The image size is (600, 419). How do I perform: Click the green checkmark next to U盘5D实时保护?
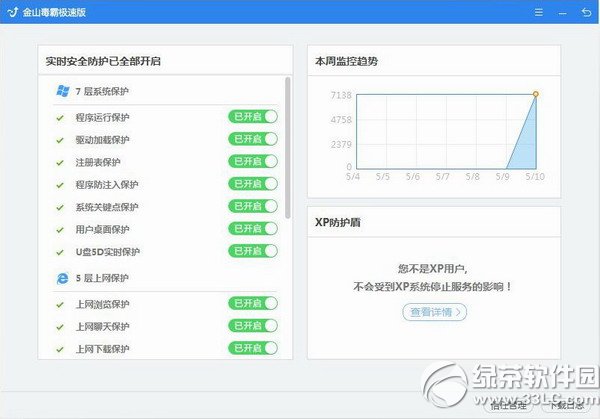point(60,253)
